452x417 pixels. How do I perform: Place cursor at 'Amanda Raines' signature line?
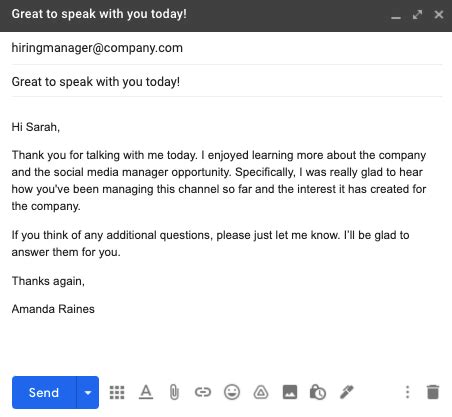click(x=53, y=309)
